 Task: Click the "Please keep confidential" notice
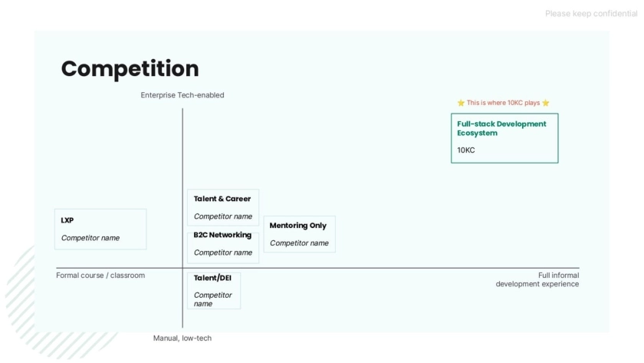tap(591, 14)
